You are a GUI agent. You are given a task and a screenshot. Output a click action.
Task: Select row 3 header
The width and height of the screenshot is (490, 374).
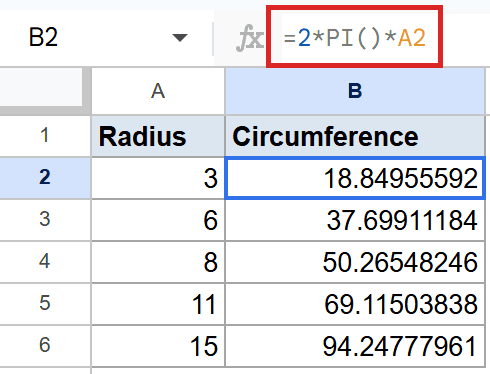point(45,220)
